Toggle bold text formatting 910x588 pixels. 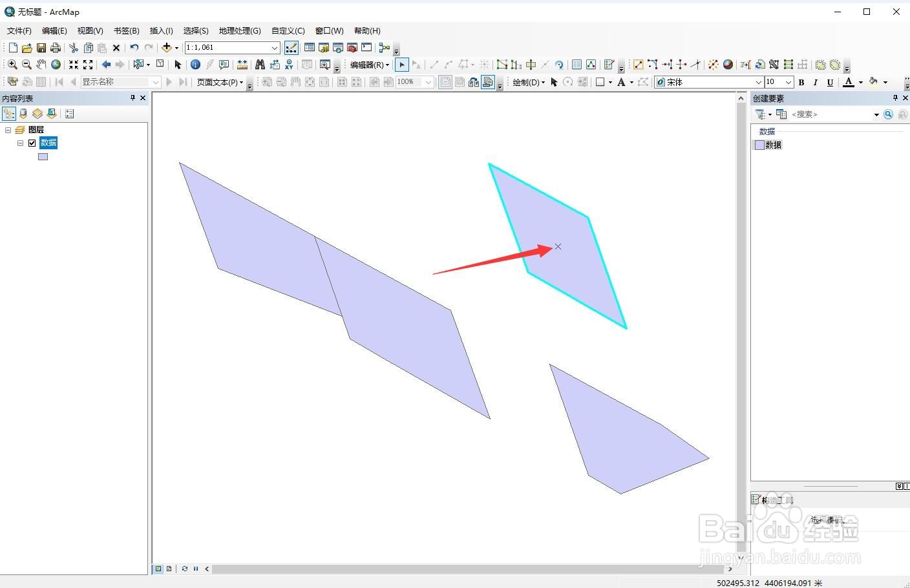pyautogui.click(x=801, y=82)
